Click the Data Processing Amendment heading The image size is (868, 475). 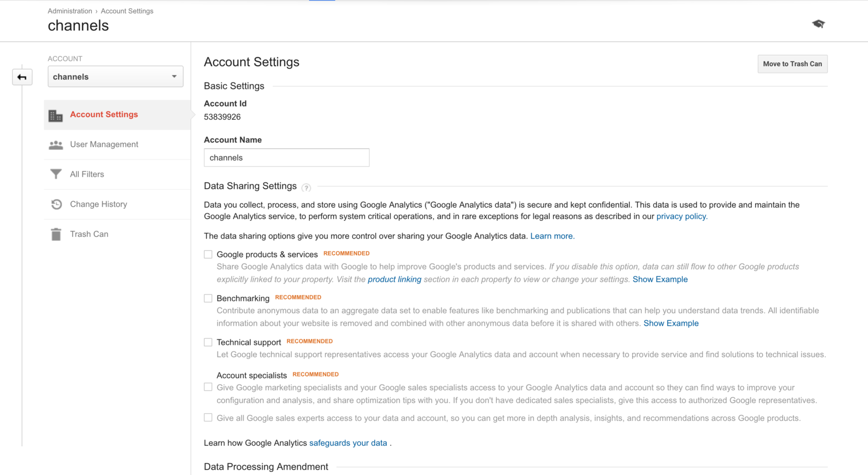coord(266,467)
